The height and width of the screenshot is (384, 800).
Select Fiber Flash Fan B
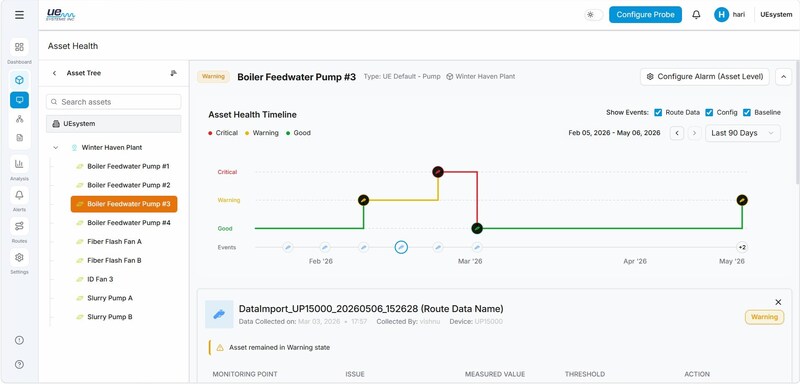pyautogui.click(x=114, y=261)
